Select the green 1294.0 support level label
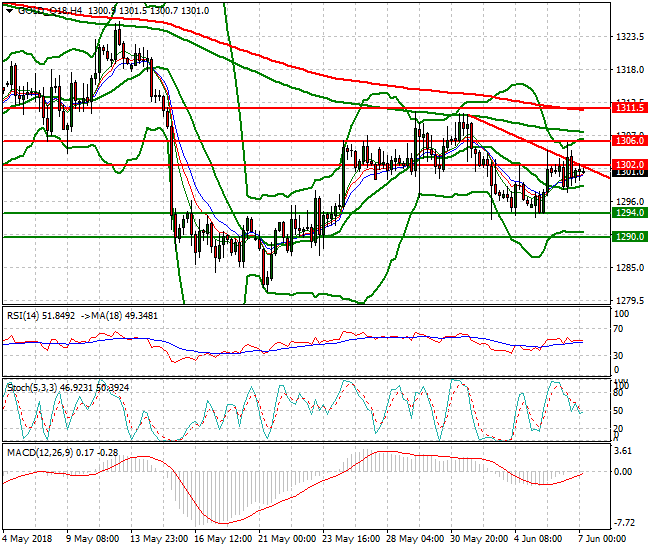Screen dimensions: 650x550 pos(630,213)
